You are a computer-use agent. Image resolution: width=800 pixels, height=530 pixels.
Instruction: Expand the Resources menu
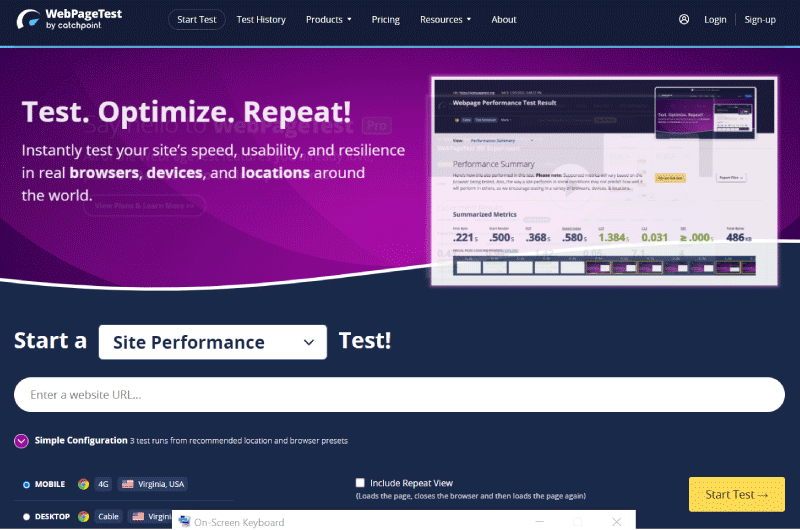click(x=445, y=19)
